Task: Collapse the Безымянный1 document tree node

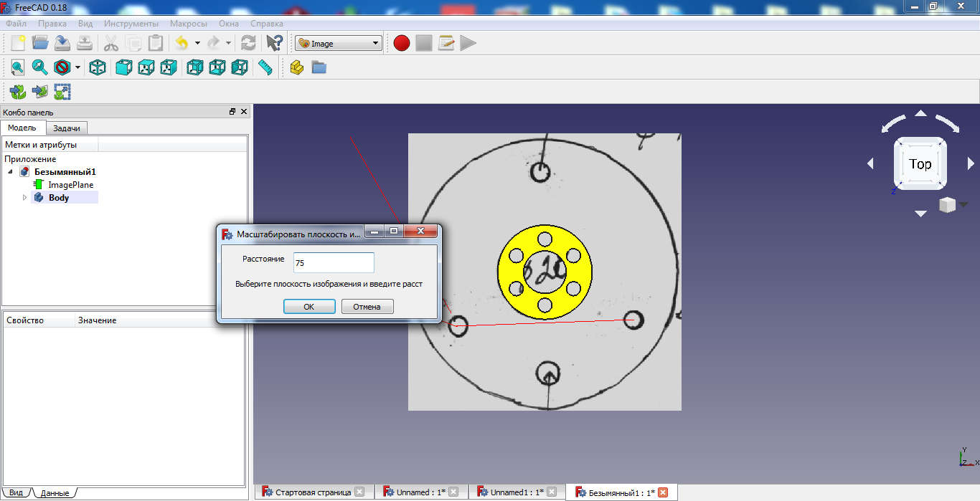Action: point(10,172)
